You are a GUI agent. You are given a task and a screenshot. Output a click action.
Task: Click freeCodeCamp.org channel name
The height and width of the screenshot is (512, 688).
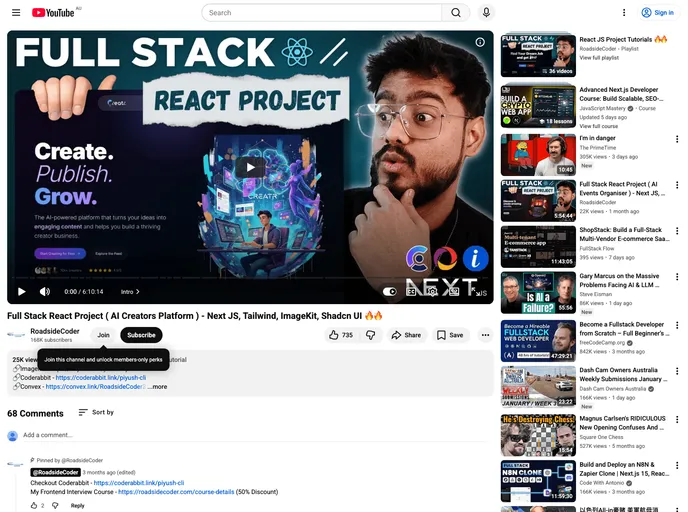603,343
